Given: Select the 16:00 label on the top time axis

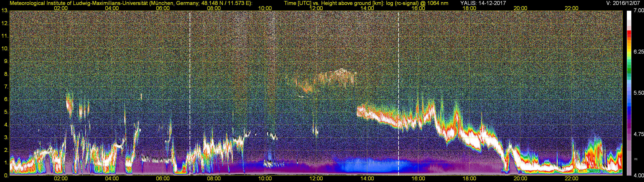Looking at the screenshot, I should point(418,8).
